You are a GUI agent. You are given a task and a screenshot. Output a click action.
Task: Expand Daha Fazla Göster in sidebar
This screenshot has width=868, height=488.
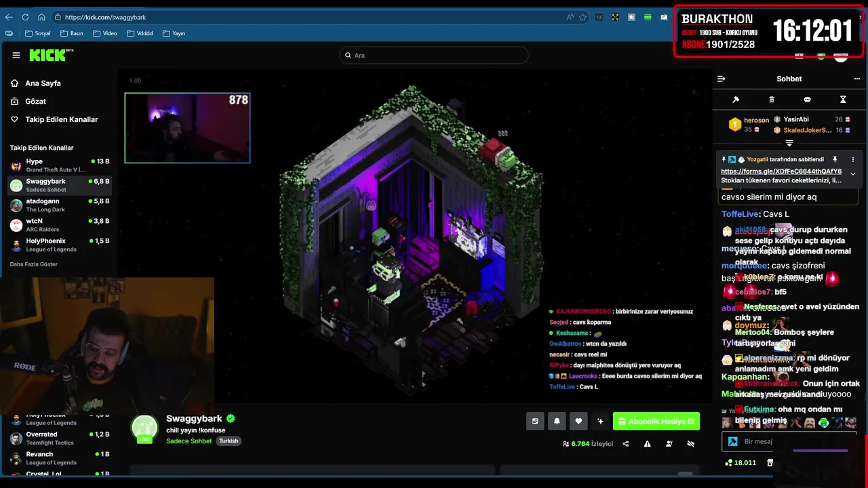click(x=34, y=264)
